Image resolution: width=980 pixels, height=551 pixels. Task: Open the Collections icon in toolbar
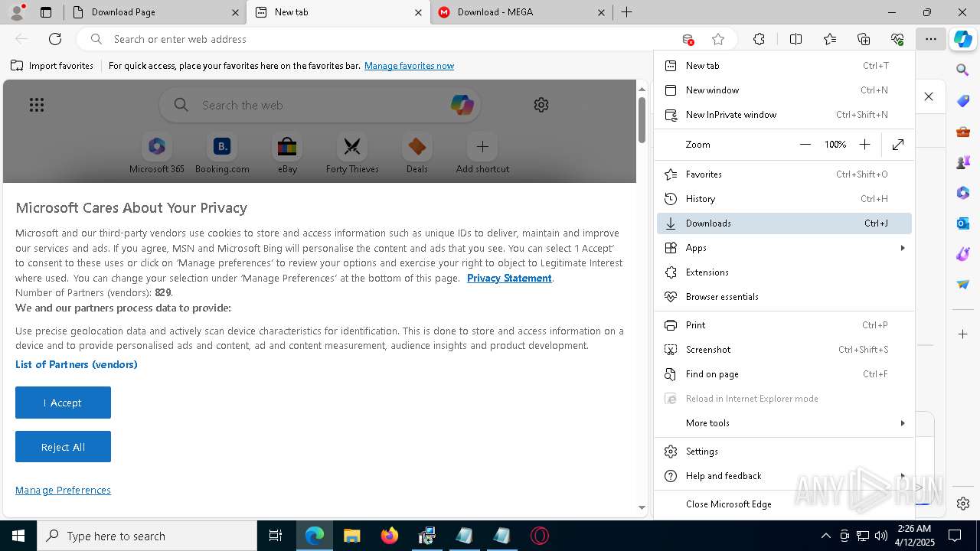tap(864, 39)
